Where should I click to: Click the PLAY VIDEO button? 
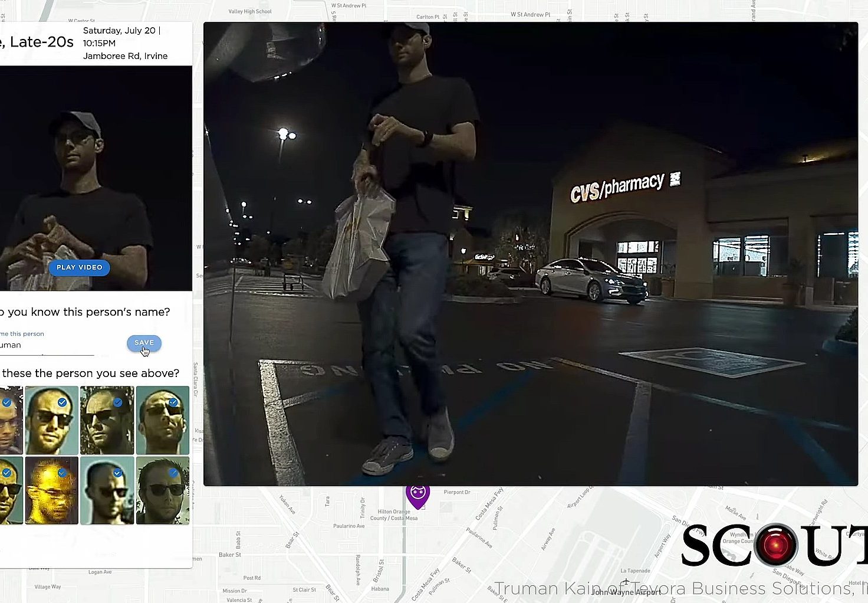click(x=80, y=267)
